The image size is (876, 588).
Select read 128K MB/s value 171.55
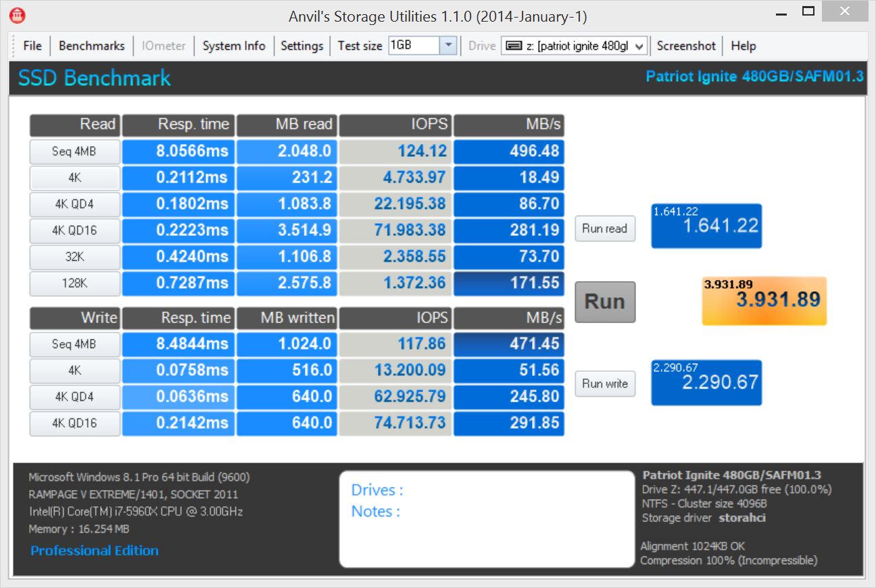[x=509, y=283]
